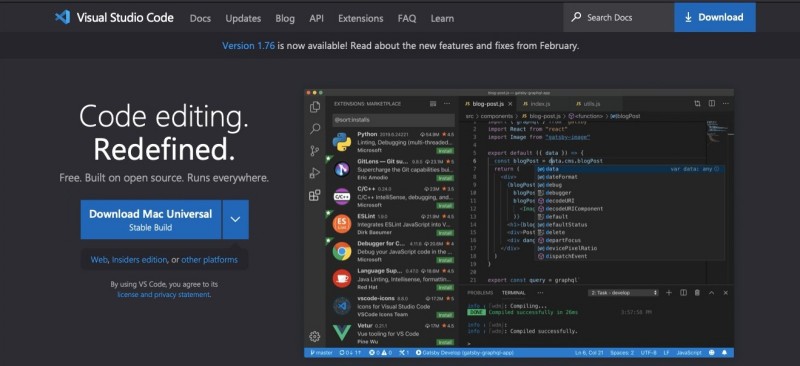Screen dimensions: 800x366
Task: Click the @sort:installs extension search box
Action: coord(393,120)
